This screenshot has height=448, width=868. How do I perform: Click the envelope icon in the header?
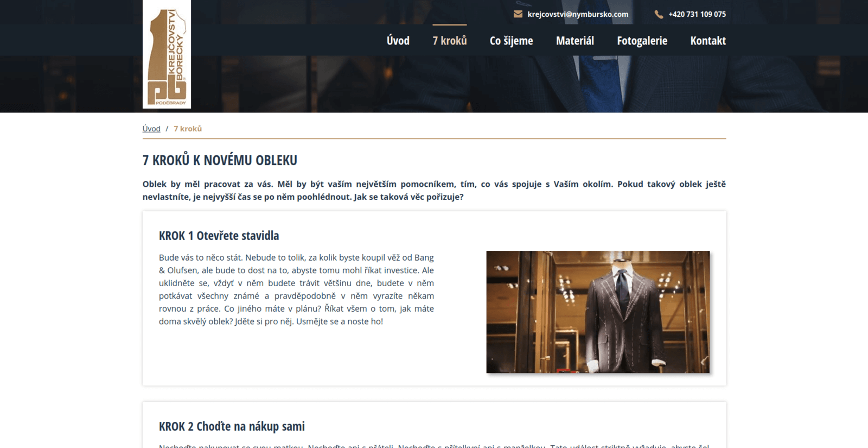pyautogui.click(x=518, y=14)
